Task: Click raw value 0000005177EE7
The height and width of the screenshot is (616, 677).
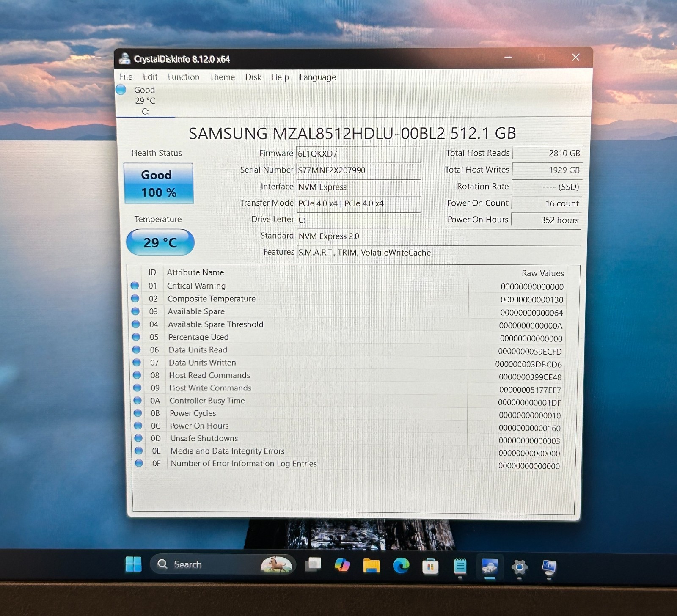Action: click(x=530, y=390)
